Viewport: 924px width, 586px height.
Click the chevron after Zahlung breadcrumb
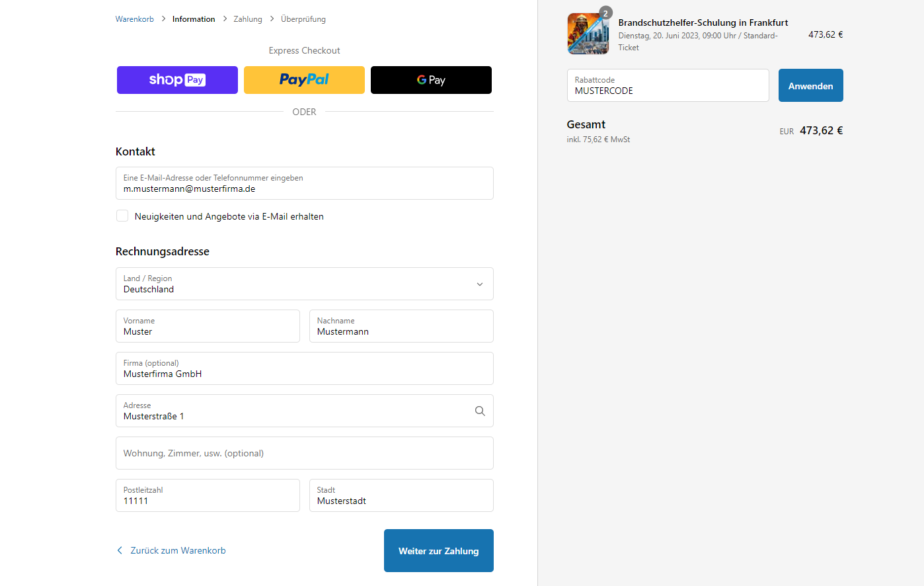pos(272,19)
